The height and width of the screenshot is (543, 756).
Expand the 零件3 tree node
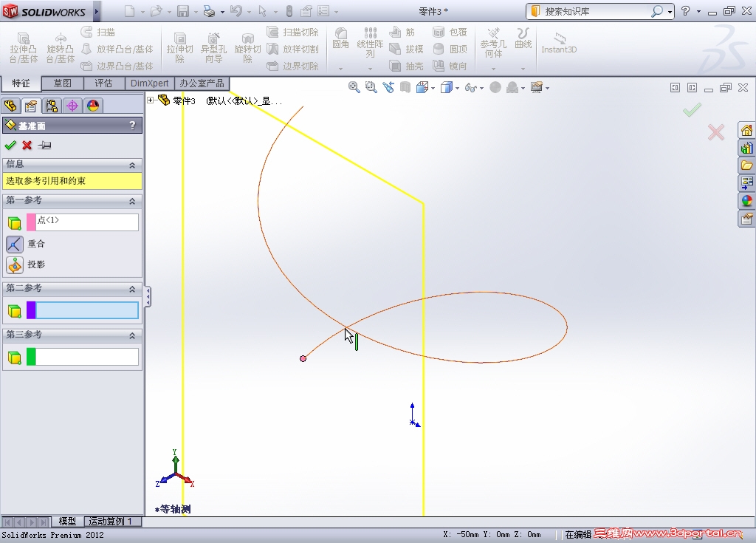pos(151,100)
